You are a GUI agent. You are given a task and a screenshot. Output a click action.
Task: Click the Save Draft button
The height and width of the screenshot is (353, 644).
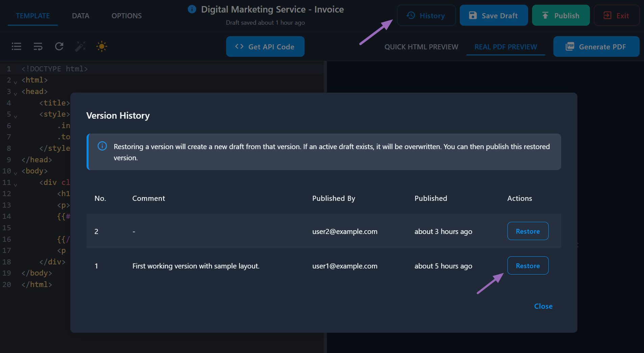pyautogui.click(x=493, y=16)
